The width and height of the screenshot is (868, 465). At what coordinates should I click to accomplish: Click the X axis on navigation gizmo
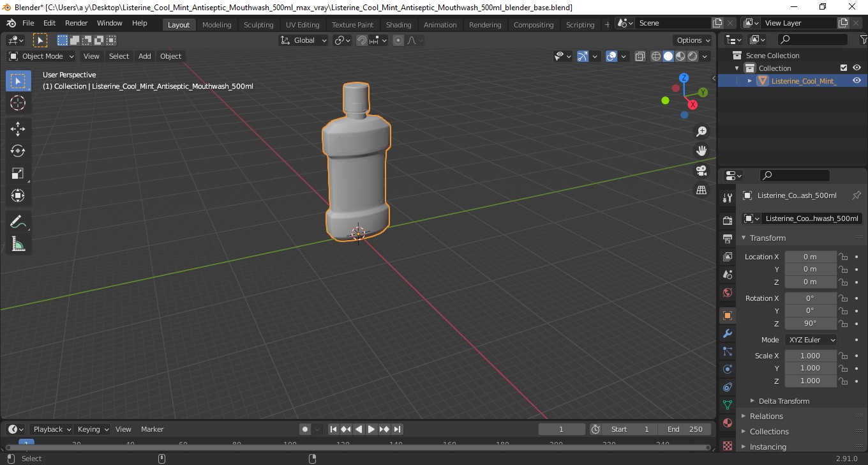tap(692, 105)
